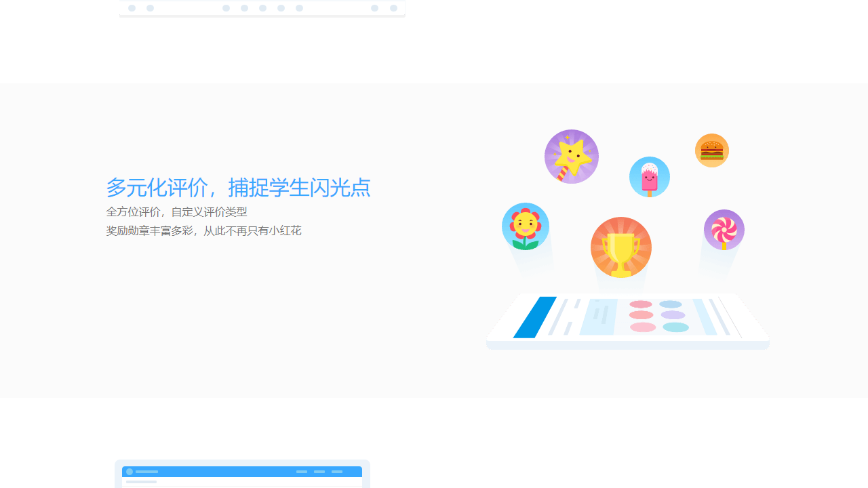The image size is (868, 488).
Task: Click the heading 多元化评价，捕捉学生闪光点
Action: point(239,188)
